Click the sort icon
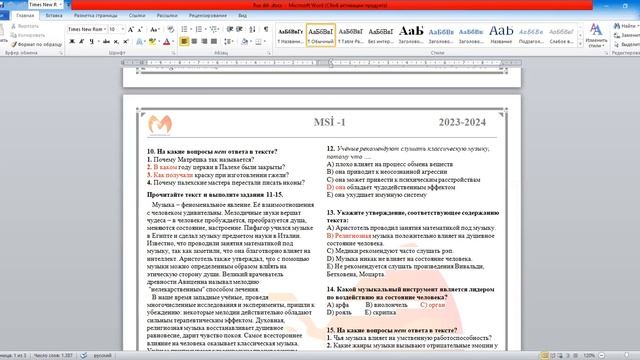 [253, 29]
